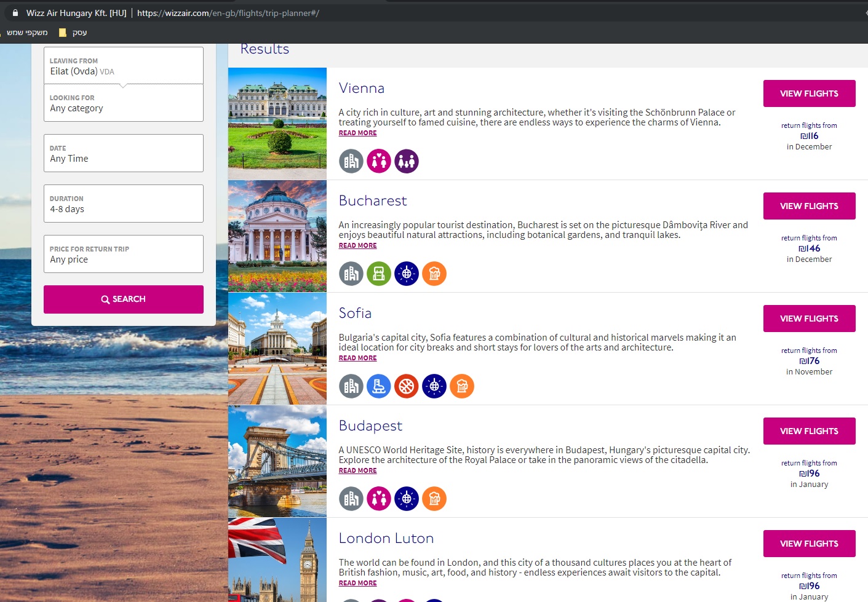Click the orange beer mug icon under Bucharest
Viewport: 868px width, 602px height.
tap(434, 274)
